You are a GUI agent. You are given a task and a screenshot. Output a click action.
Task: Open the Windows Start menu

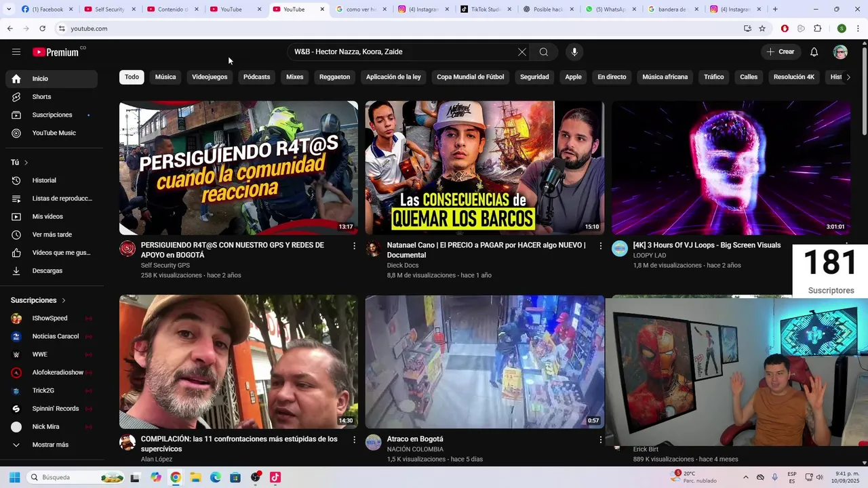14,477
